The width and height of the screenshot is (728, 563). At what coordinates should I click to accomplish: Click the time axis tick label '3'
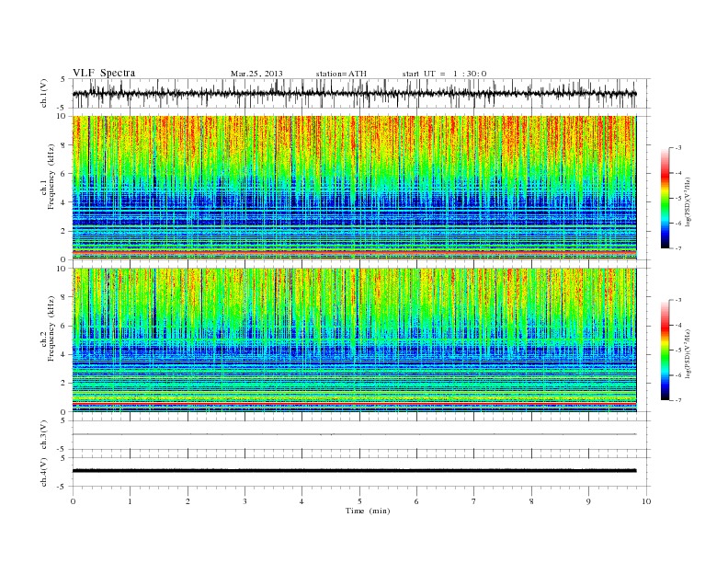coord(245,501)
